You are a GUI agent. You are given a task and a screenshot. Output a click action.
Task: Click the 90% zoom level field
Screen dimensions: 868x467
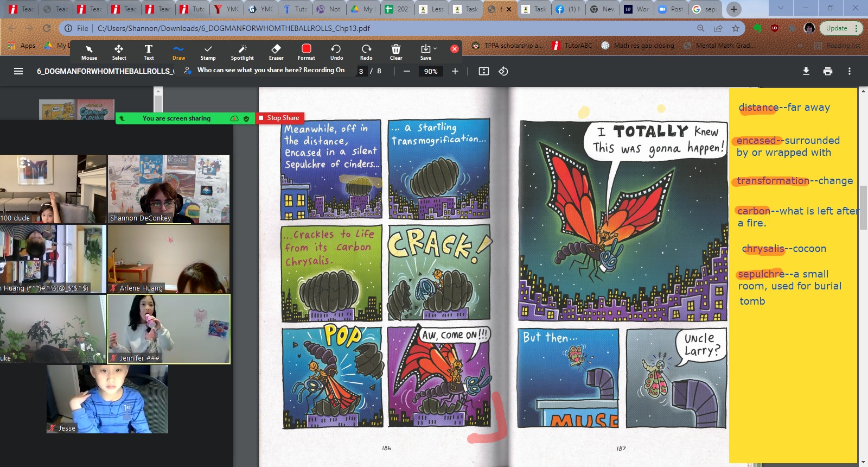point(431,71)
